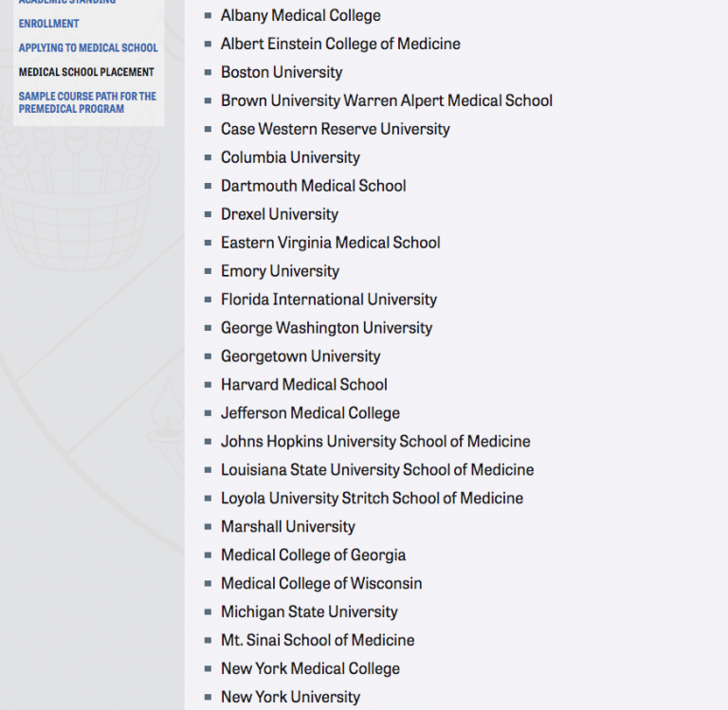This screenshot has height=710, width=728.
Task: Click Brown University Warren Alpert Medical School
Action: [387, 100]
